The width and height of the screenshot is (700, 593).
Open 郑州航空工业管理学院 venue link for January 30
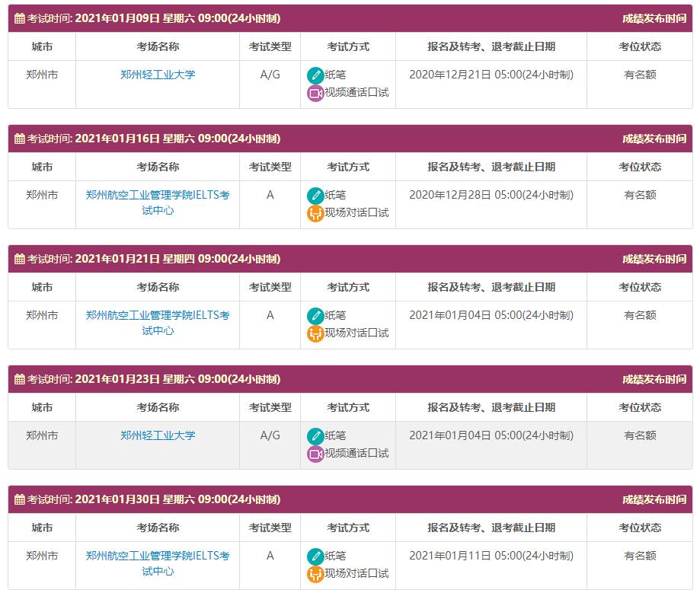pos(158,563)
